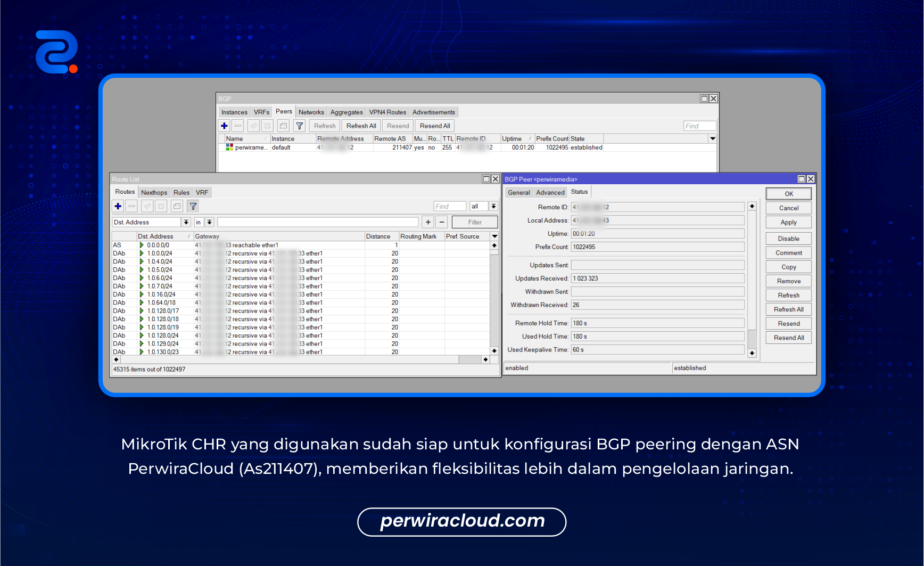Click Refresh All in the BGP window
The image size is (924, 566).
coord(361,126)
